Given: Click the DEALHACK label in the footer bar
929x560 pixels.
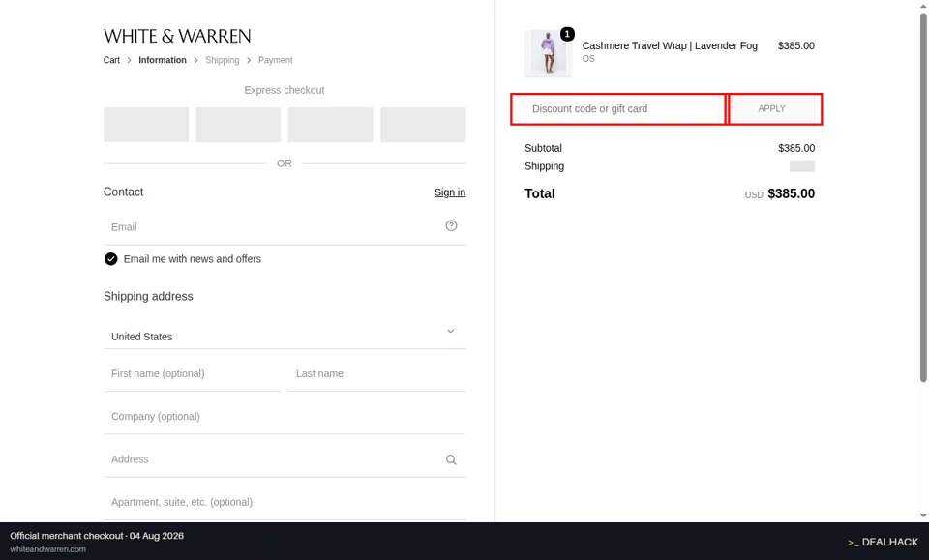Looking at the screenshot, I should [883, 542].
